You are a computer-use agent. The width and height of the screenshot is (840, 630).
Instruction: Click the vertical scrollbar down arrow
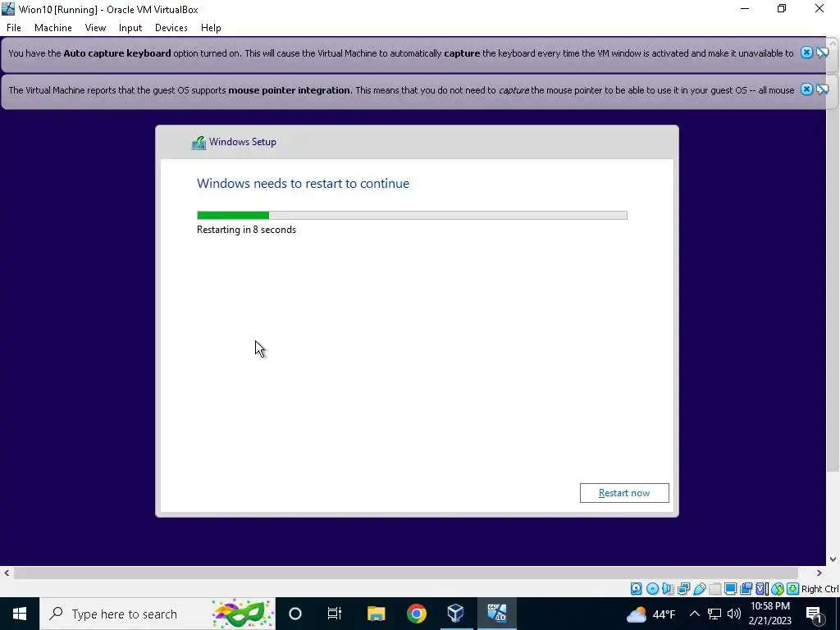(x=833, y=559)
